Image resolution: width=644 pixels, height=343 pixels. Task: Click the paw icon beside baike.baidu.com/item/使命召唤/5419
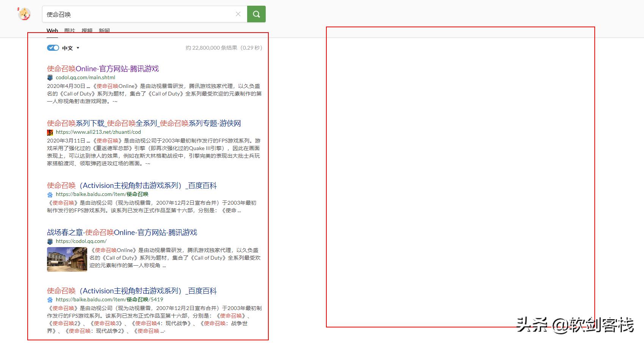49,299
